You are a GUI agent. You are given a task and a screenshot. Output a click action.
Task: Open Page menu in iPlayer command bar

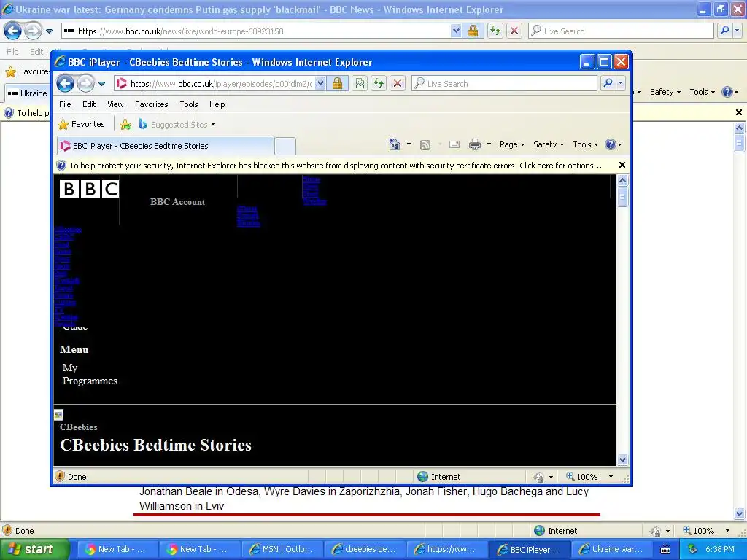(512, 144)
